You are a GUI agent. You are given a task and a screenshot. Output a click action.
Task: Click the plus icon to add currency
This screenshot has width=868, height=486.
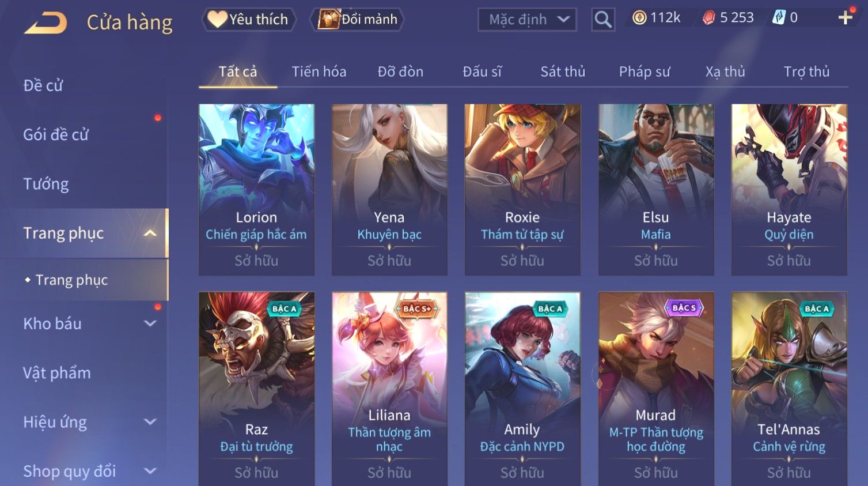[x=845, y=18]
